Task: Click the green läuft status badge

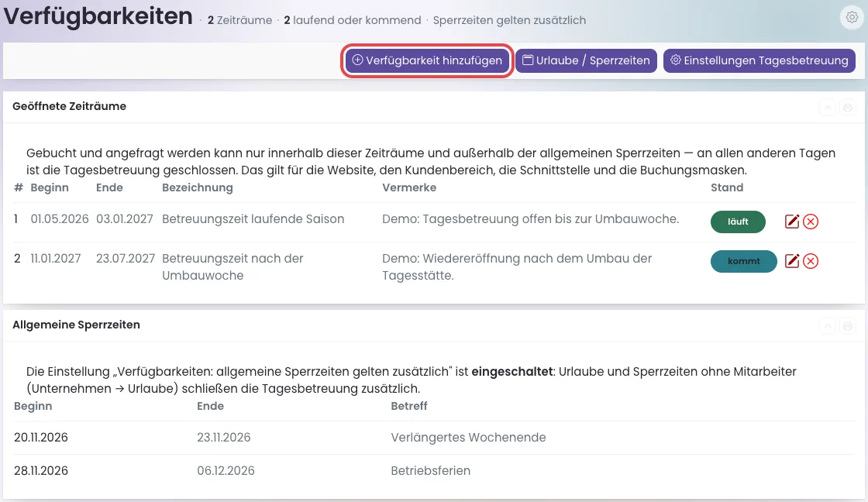Action: coord(738,222)
